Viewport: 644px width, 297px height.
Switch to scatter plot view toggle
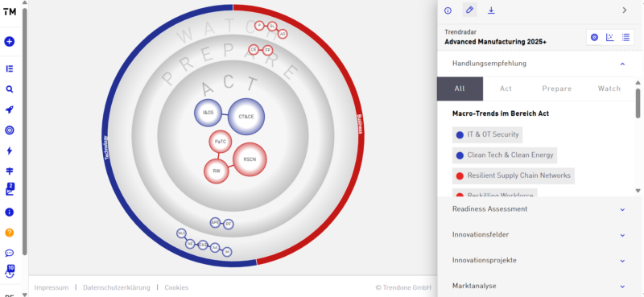pos(610,37)
